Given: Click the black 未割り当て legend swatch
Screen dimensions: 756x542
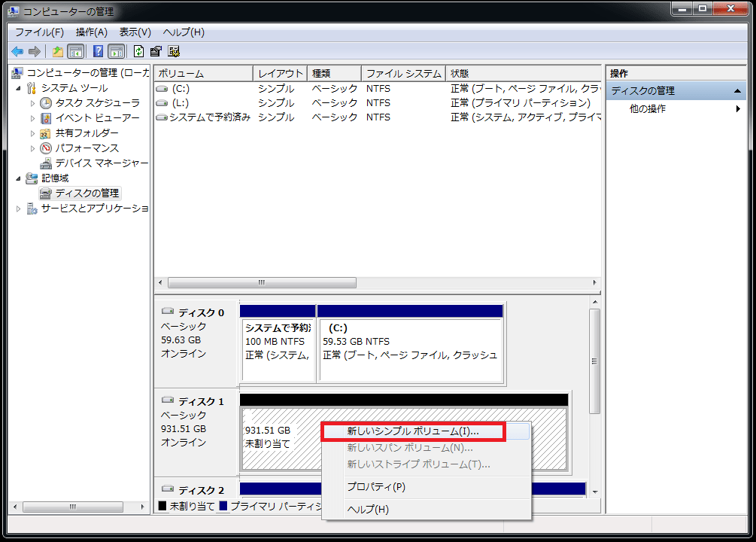Looking at the screenshot, I should point(162,506).
